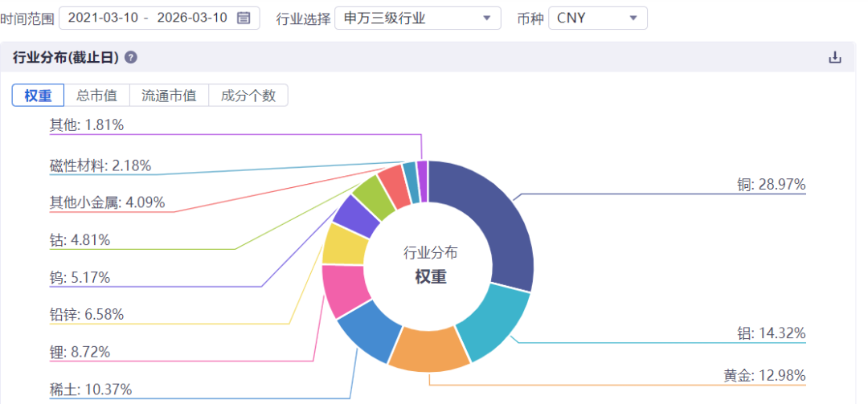Select the 权重 tab
The height and width of the screenshot is (404, 868).
click(x=39, y=96)
